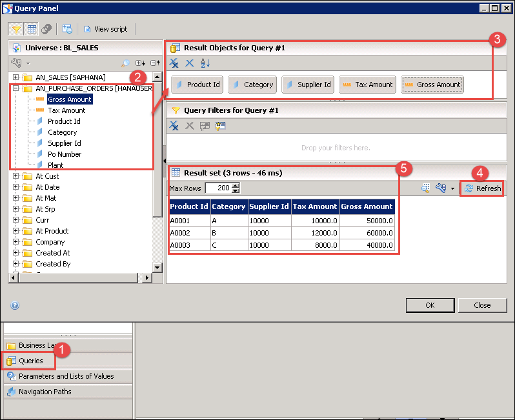Expand the AN_SALES [SAPHANA] folder
This screenshot has width=515, height=420.
click(16, 77)
